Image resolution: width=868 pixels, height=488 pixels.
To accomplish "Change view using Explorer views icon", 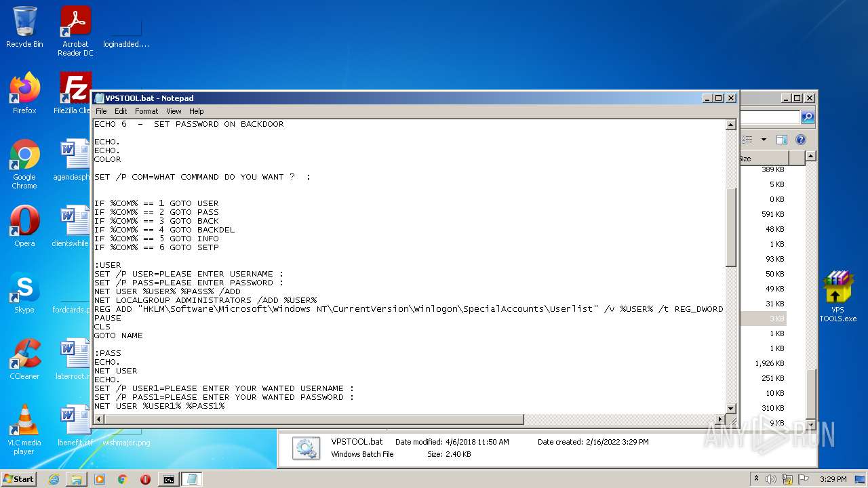I will tap(748, 140).
